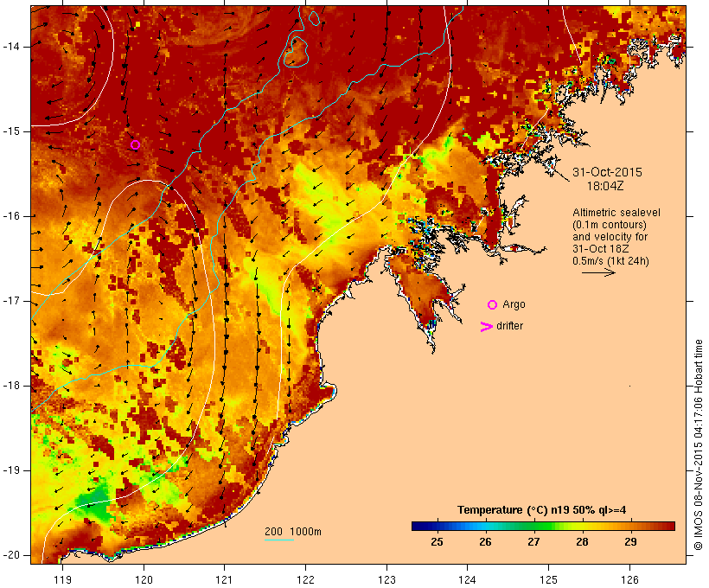
Task: Click the magenta drifter legend marker
Action: click(x=486, y=327)
